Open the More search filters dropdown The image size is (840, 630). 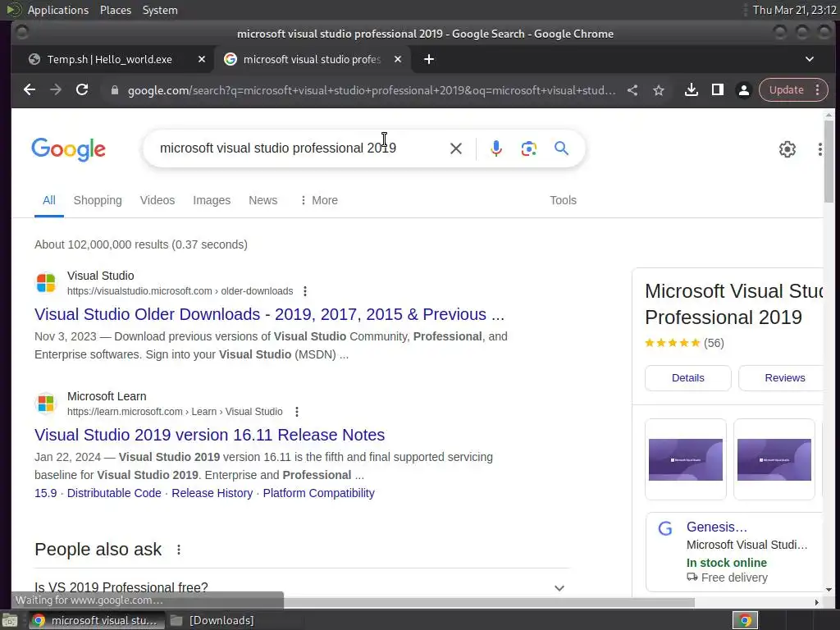point(319,200)
